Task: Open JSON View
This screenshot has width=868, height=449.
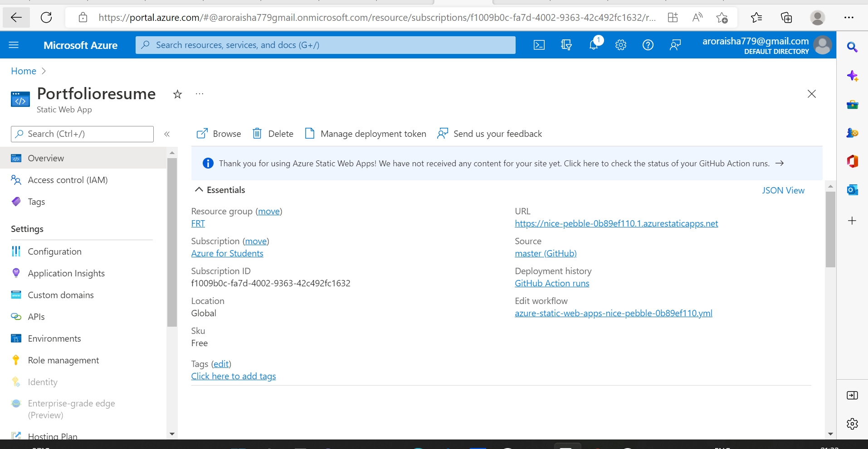Action: click(783, 190)
